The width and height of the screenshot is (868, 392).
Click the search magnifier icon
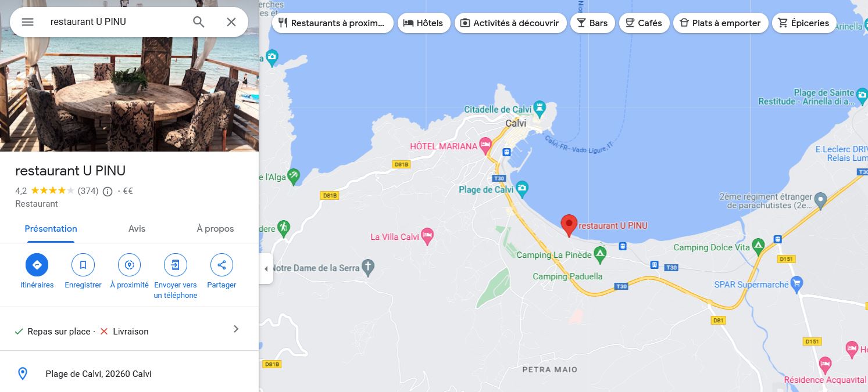click(199, 22)
